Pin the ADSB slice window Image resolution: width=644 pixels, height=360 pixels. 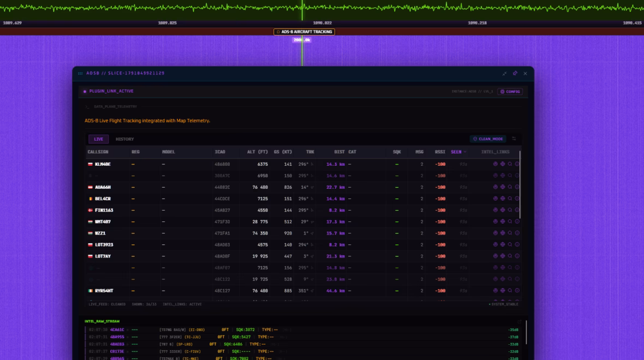coord(515,74)
